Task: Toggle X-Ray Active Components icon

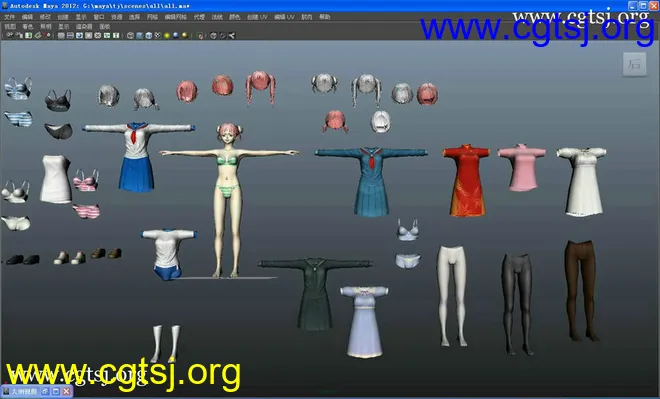Action: tap(223, 35)
